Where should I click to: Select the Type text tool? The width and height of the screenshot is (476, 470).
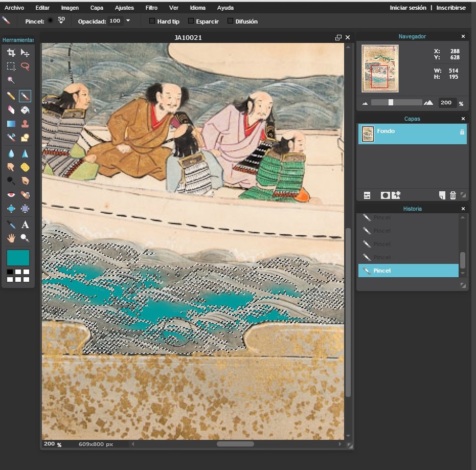tap(25, 225)
